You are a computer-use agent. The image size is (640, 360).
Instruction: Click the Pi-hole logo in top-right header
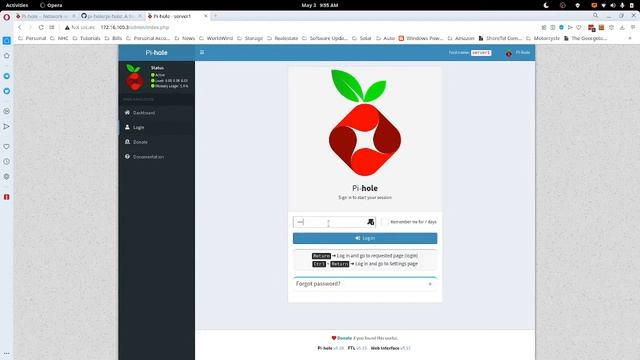[x=509, y=53]
